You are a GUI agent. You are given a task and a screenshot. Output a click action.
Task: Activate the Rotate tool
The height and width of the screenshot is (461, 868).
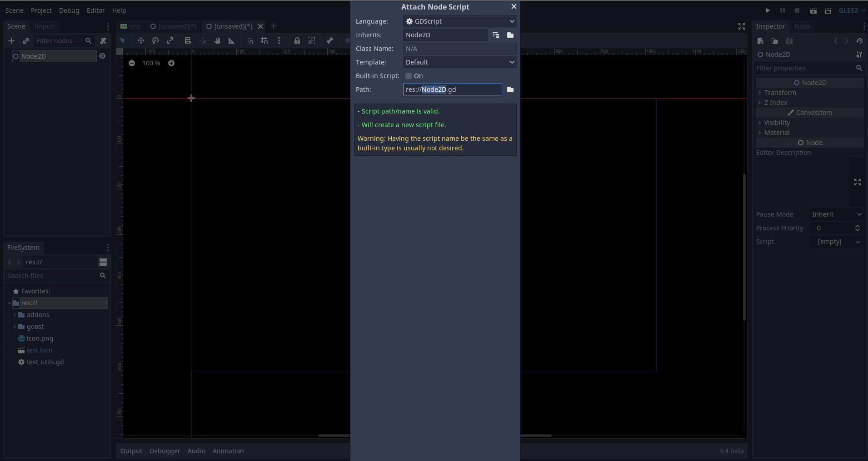tap(155, 41)
